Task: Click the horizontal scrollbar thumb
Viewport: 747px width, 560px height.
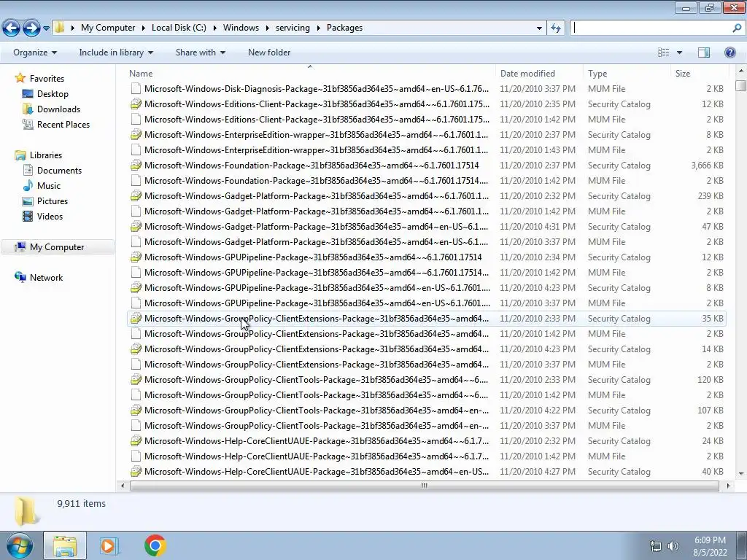Action: 424,486
